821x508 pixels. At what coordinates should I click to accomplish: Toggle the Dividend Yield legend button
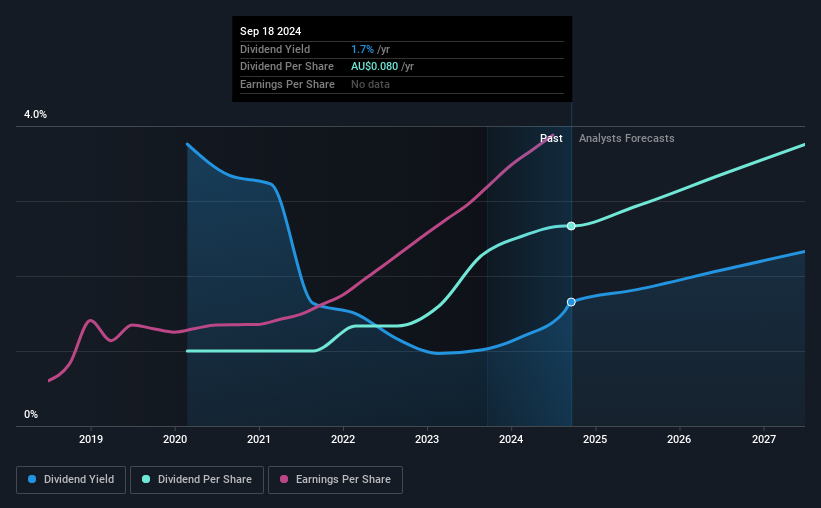coord(71,480)
